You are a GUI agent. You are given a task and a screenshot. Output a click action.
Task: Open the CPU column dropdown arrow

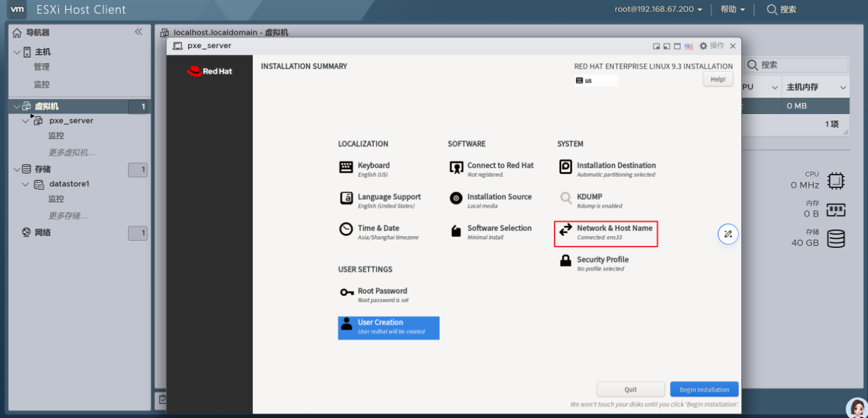tap(775, 88)
